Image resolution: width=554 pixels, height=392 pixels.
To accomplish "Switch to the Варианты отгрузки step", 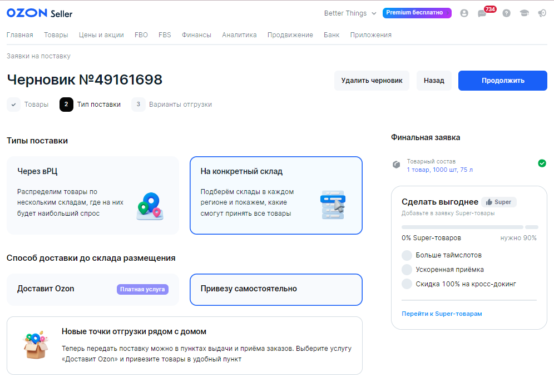I will tap(181, 105).
